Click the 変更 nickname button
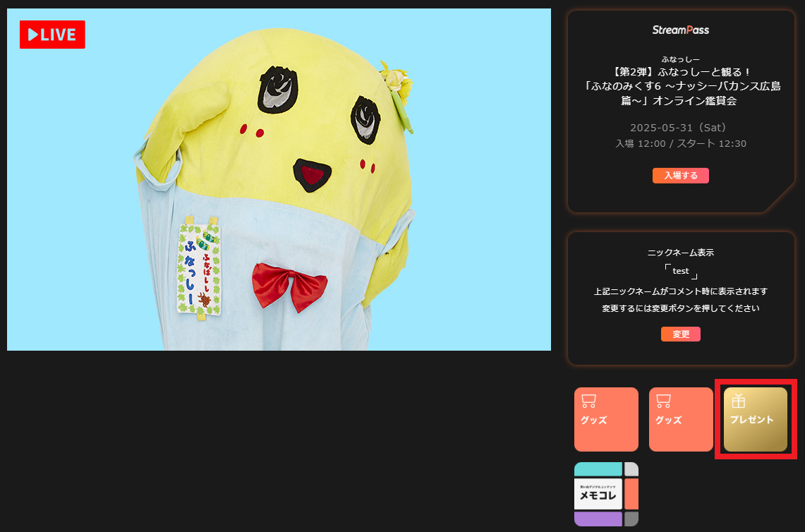The width and height of the screenshot is (805, 532). click(681, 334)
